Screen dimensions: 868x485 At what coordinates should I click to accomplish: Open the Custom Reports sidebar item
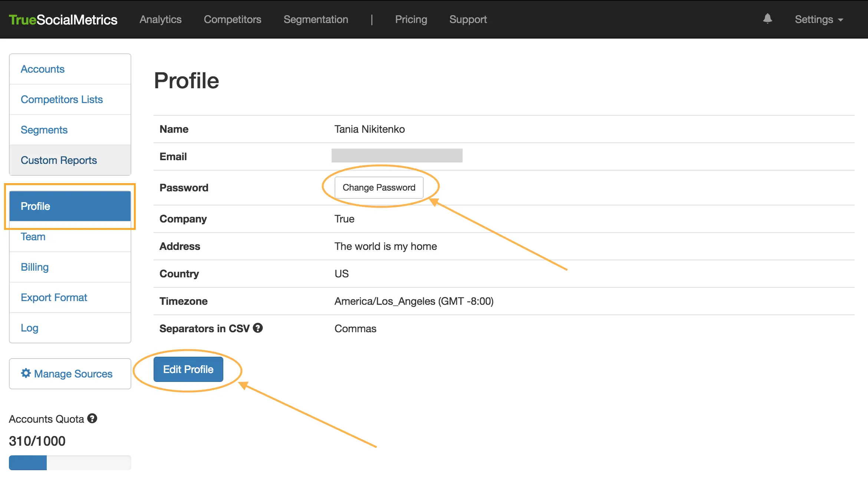[59, 161]
